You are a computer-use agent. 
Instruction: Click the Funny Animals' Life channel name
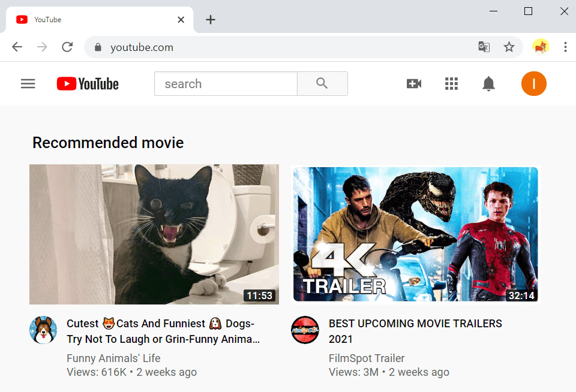pos(113,358)
